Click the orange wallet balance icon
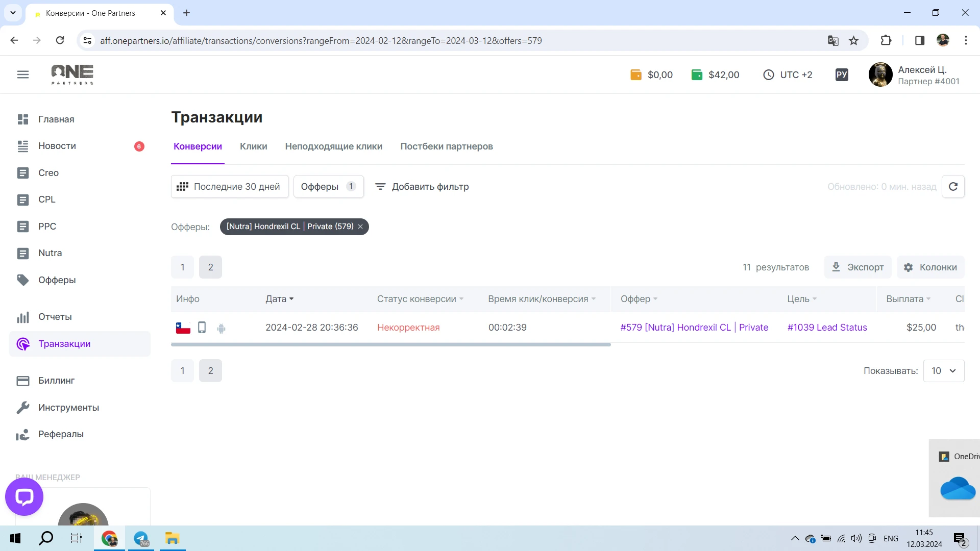 pyautogui.click(x=635, y=75)
